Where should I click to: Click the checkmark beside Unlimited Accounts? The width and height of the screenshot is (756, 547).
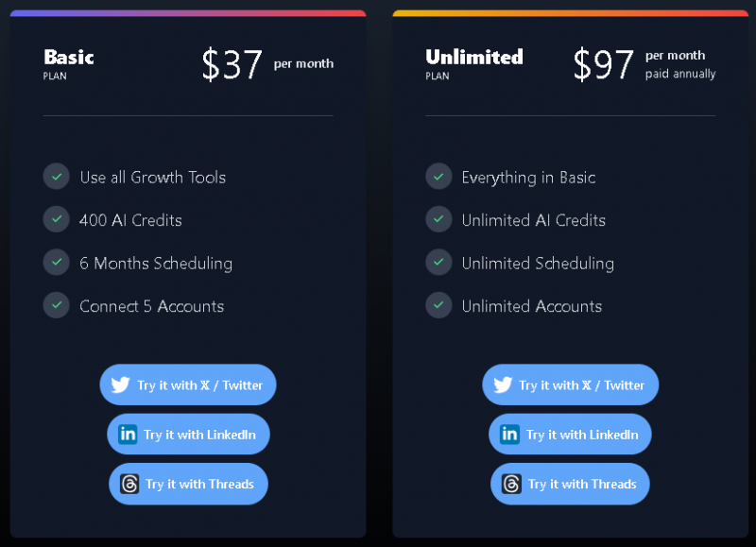(x=438, y=305)
